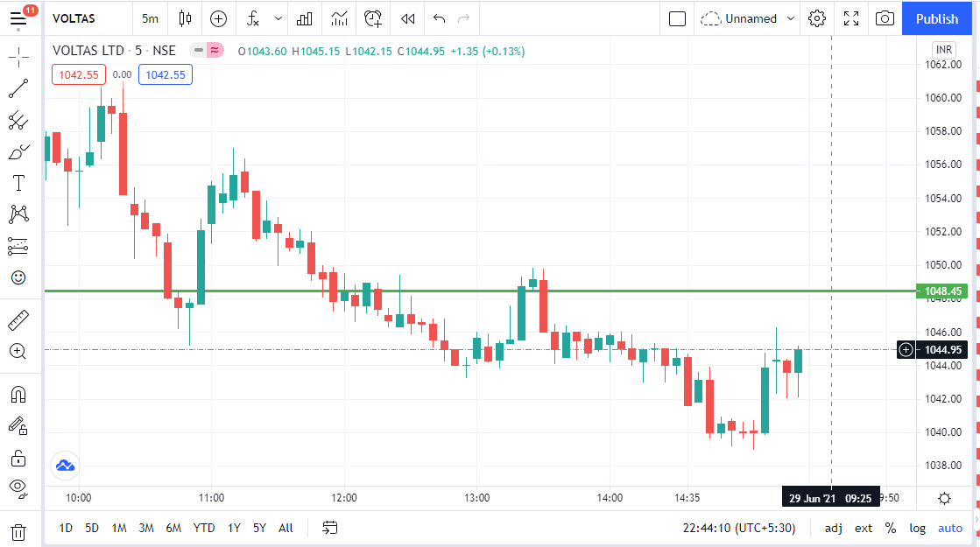Select the ruler measure tool
The height and width of the screenshot is (547, 980).
coord(18,320)
